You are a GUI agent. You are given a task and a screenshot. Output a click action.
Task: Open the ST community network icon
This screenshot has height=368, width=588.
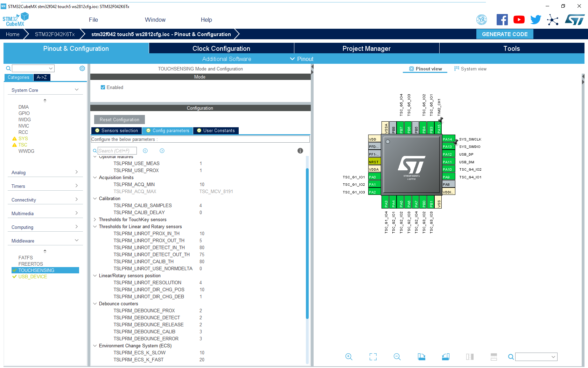pos(553,20)
